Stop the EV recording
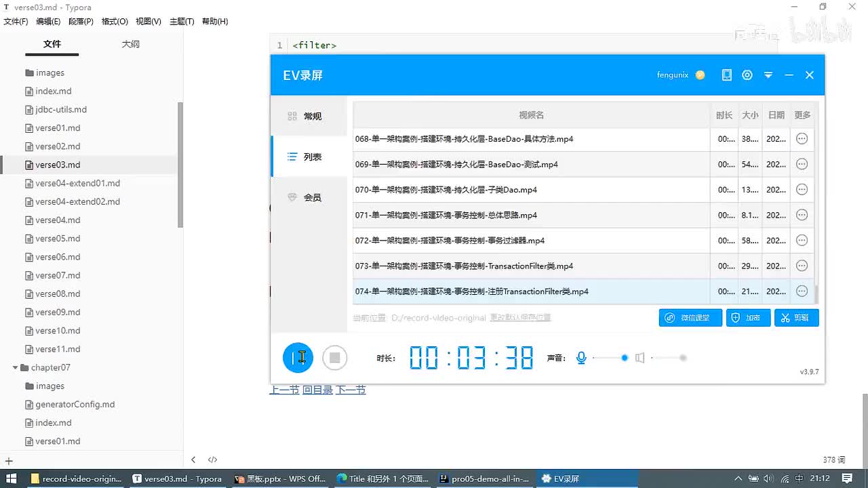Screen dimensions: 868x488 pos(334,357)
